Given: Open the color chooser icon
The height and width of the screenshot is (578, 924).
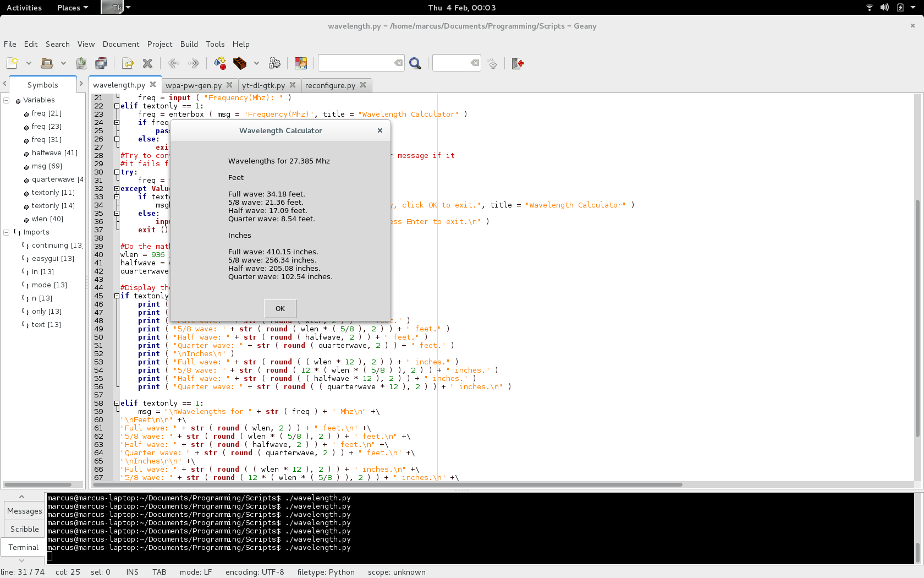Looking at the screenshot, I should (x=300, y=63).
